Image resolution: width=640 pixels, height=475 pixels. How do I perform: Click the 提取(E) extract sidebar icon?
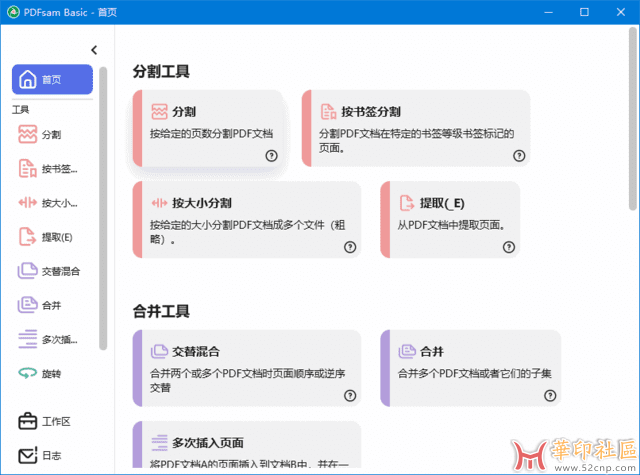coord(28,237)
